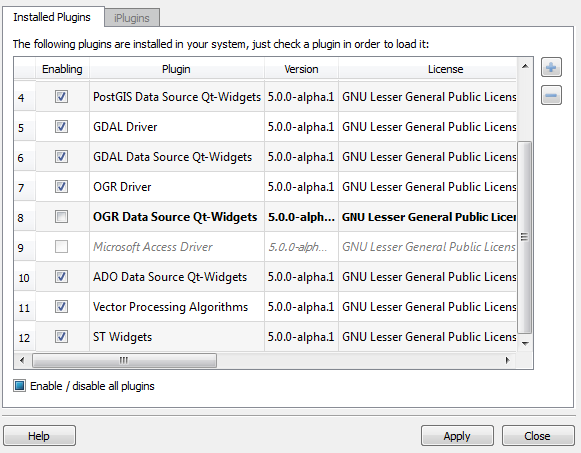Click the Close button
The width and height of the screenshot is (581, 453).
(x=538, y=436)
